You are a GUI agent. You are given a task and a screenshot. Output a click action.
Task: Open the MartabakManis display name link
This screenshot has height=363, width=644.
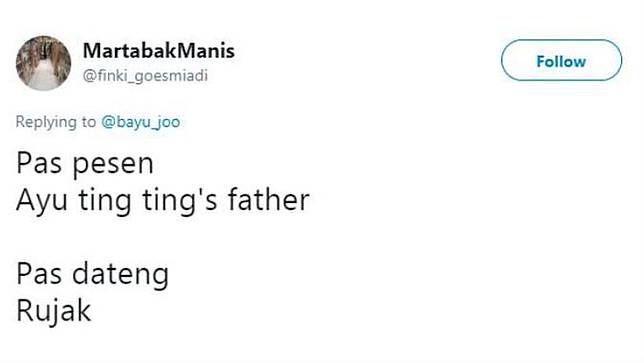point(159,51)
